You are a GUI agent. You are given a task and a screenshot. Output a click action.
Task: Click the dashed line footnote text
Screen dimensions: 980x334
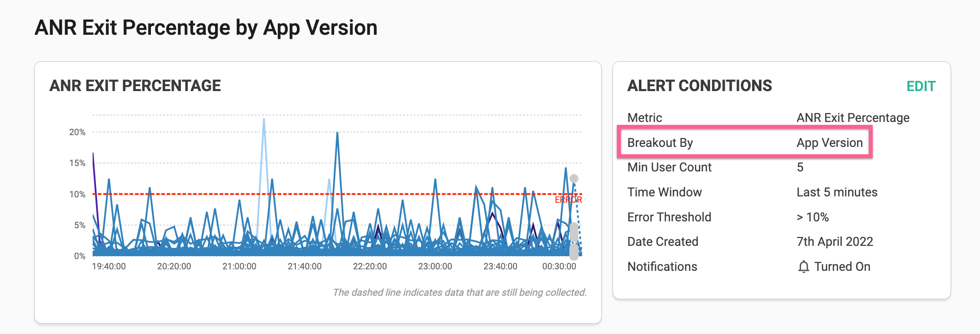coord(459,292)
